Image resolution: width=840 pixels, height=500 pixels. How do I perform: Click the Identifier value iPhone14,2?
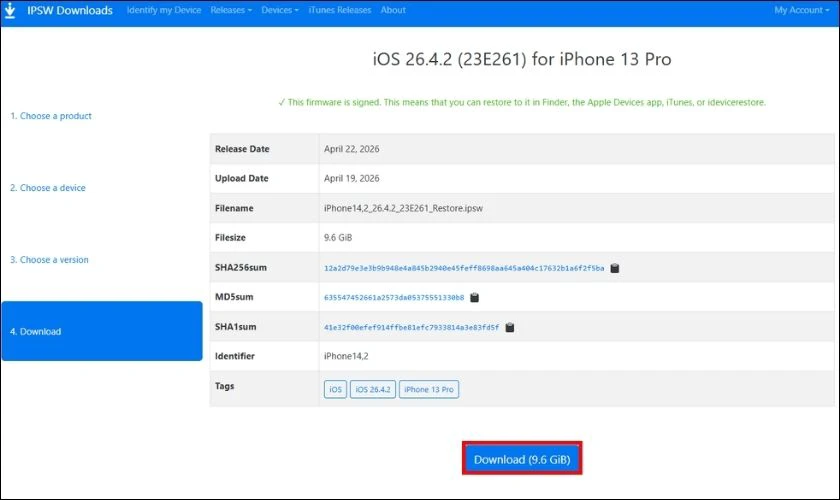pyautogui.click(x=346, y=356)
